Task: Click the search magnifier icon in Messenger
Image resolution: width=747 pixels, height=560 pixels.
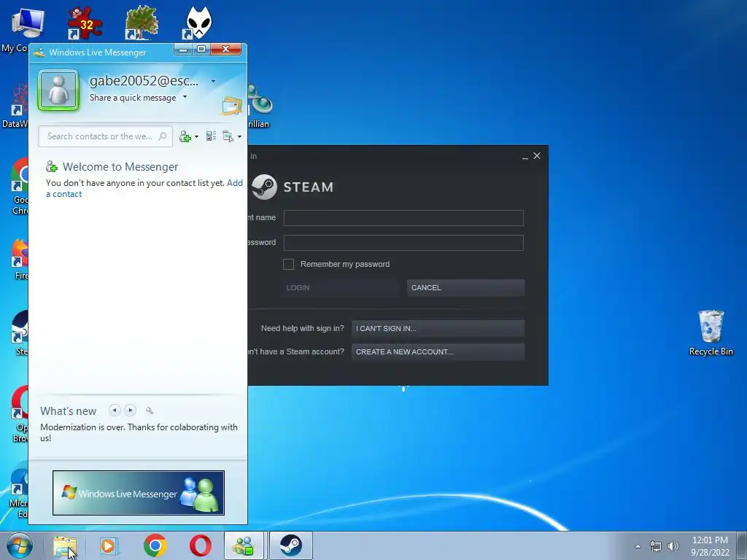Action: click(x=163, y=136)
